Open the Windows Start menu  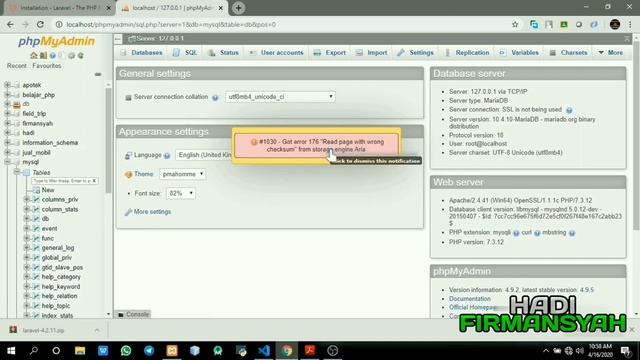click(11, 351)
